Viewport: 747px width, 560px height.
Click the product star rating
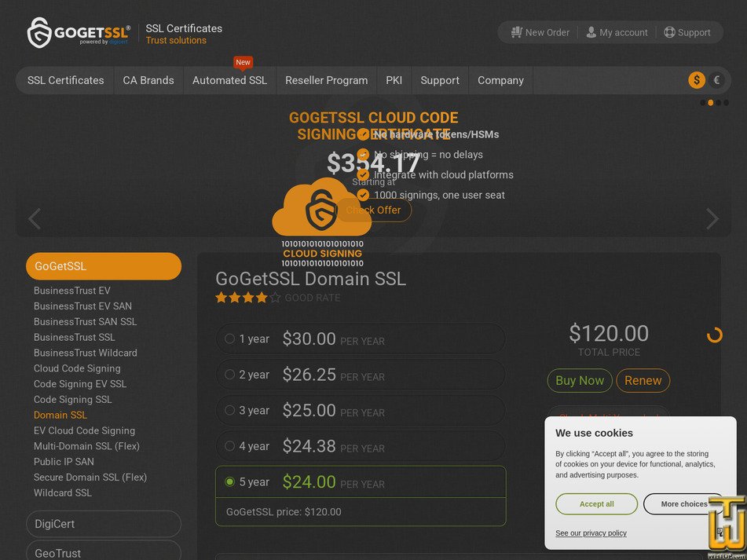point(247,298)
